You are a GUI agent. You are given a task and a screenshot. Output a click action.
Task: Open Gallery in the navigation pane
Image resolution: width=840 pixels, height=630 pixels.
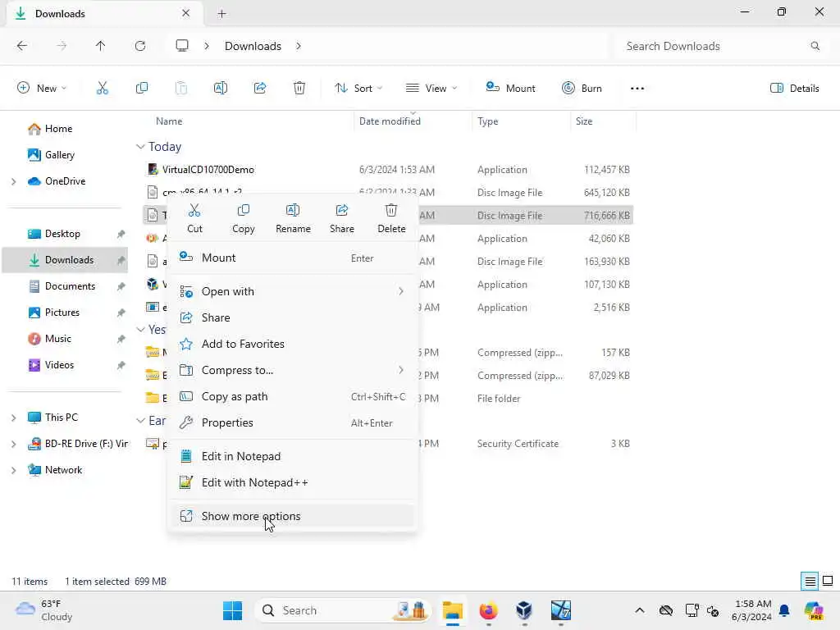tap(59, 155)
